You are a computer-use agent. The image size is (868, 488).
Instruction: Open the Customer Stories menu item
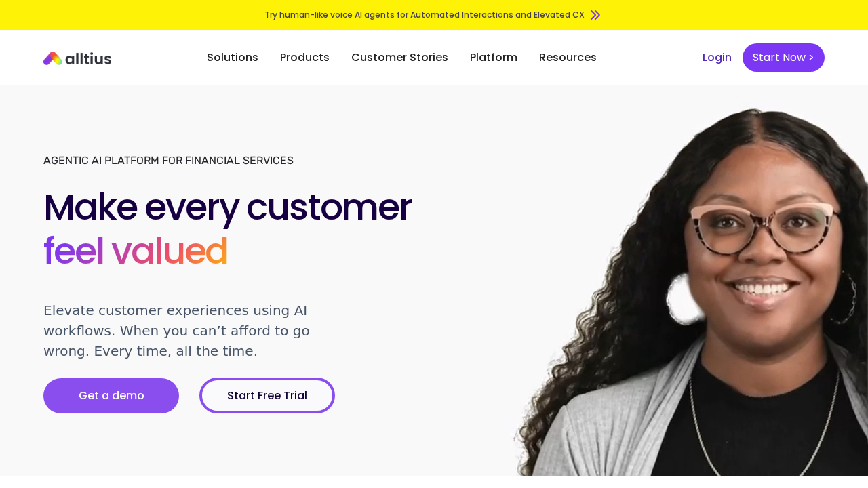click(399, 58)
